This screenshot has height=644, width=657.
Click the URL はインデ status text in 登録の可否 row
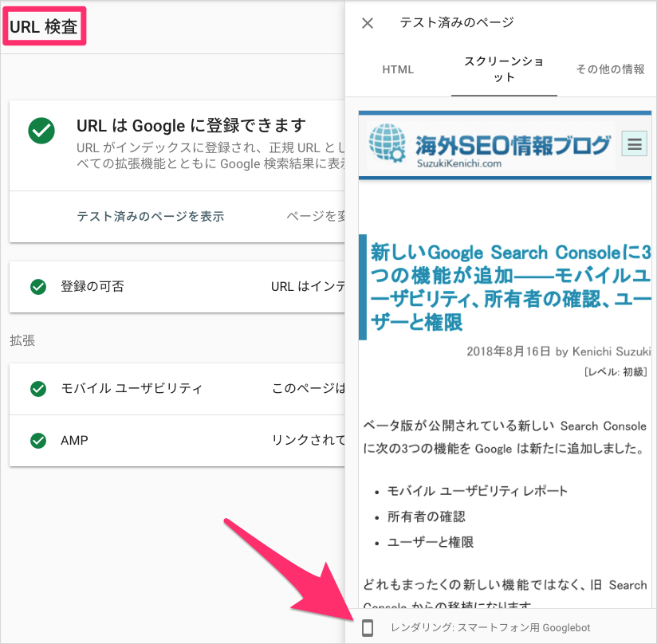pyautogui.click(x=308, y=287)
